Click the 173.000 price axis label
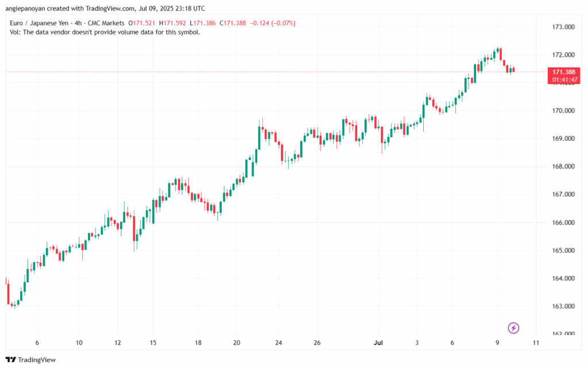 pos(563,27)
